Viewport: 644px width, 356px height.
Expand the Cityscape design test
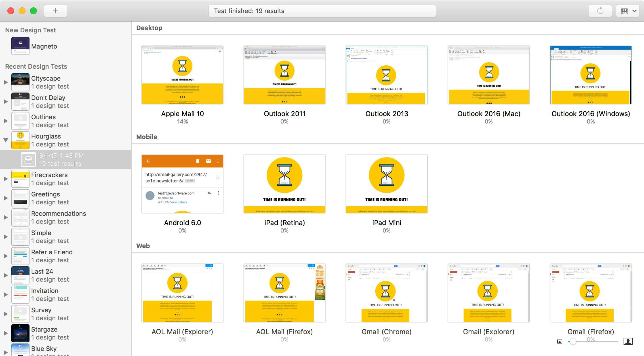coord(5,82)
